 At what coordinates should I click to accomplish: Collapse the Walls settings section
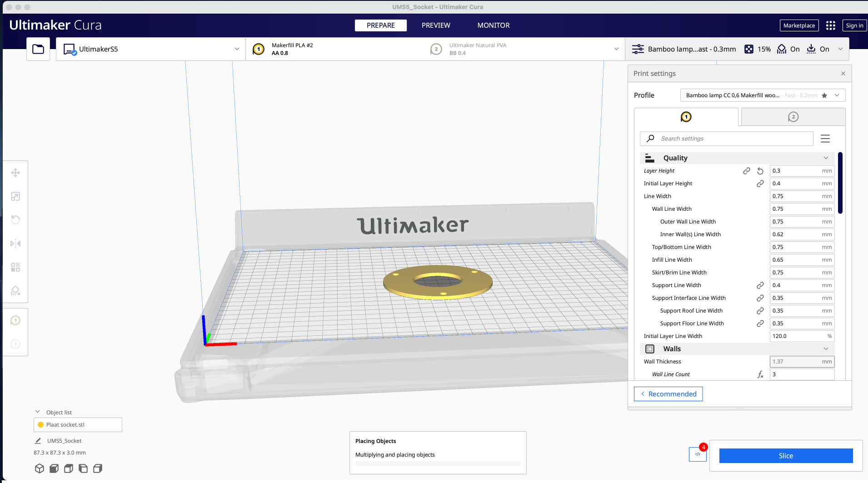click(737, 349)
